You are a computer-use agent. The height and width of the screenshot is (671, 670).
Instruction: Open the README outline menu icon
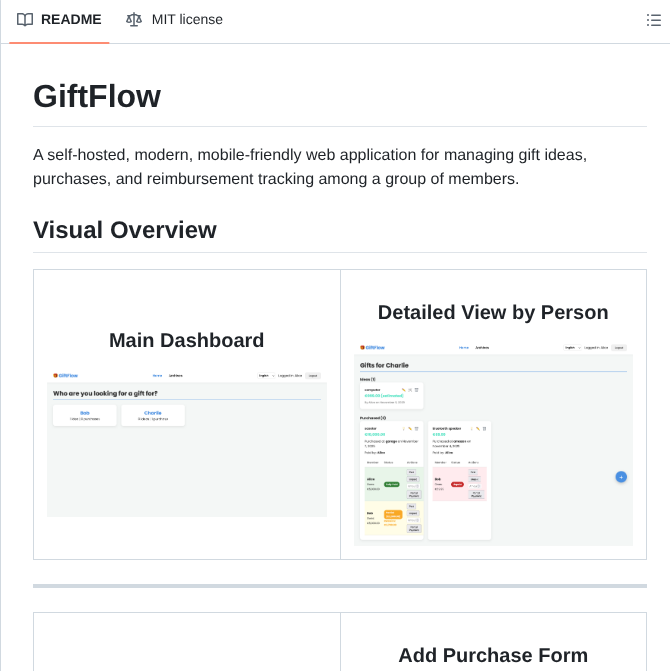(653, 20)
